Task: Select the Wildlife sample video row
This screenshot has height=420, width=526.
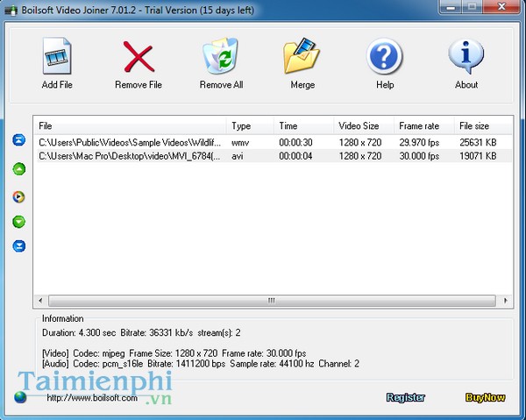Action: (x=274, y=143)
